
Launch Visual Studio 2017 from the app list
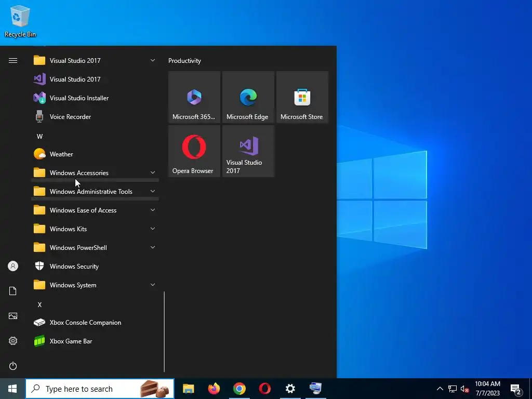point(95,79)
